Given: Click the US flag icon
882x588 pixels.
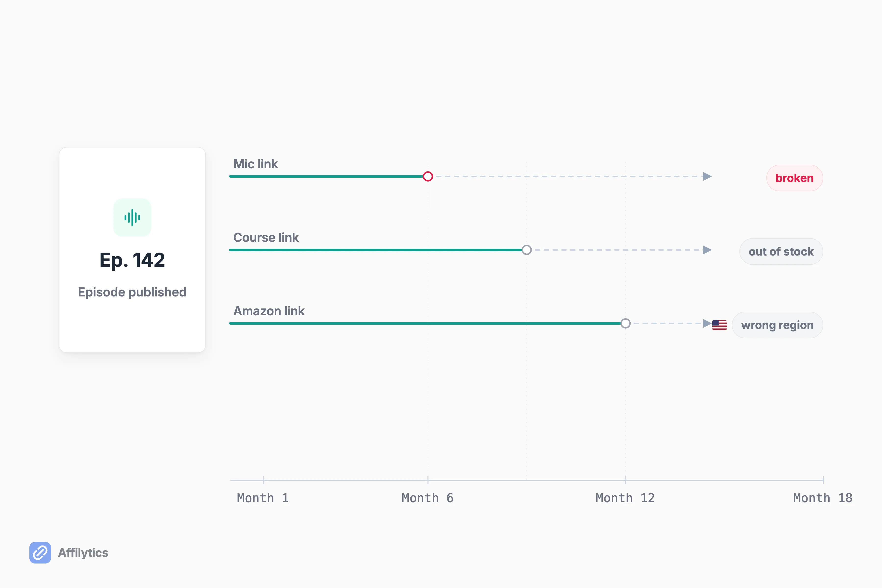Looking at the screenshot, I should click(x=719, y=325).
